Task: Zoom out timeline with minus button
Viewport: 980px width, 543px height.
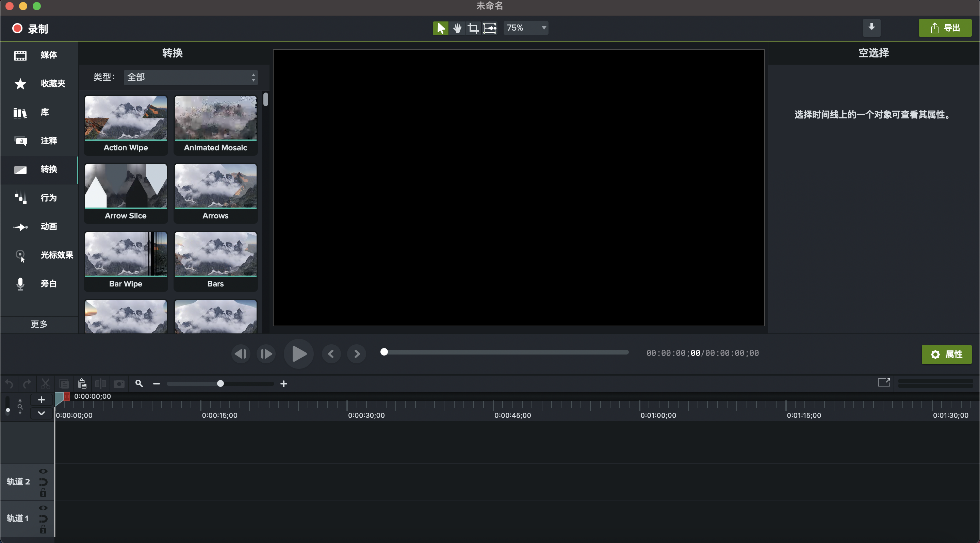Action: click(x=157, y=384)
